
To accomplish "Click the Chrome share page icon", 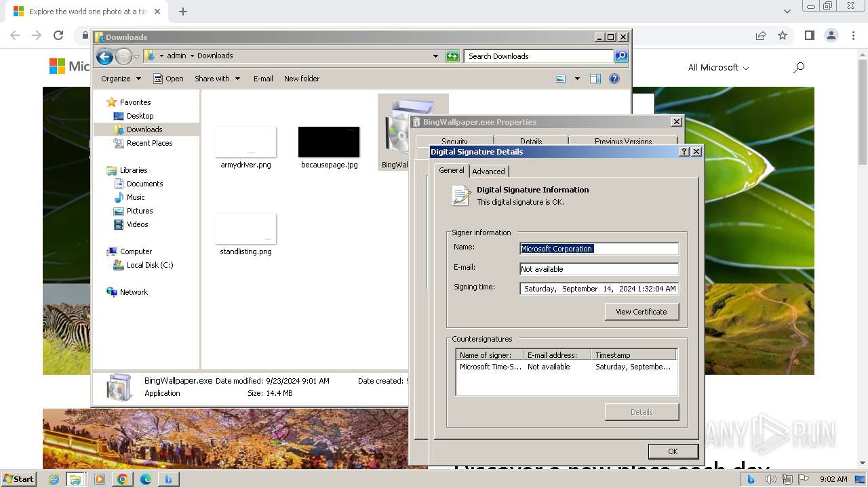I will click(x=761, y=35).
